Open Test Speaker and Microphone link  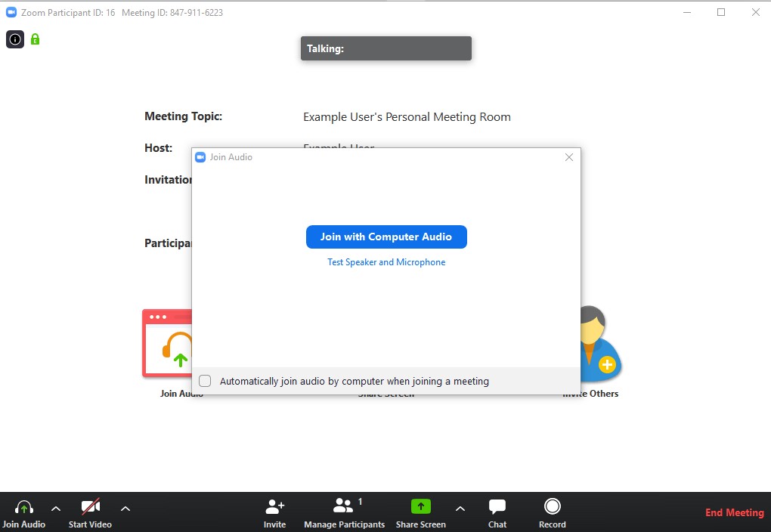click(x=386, y=262)
